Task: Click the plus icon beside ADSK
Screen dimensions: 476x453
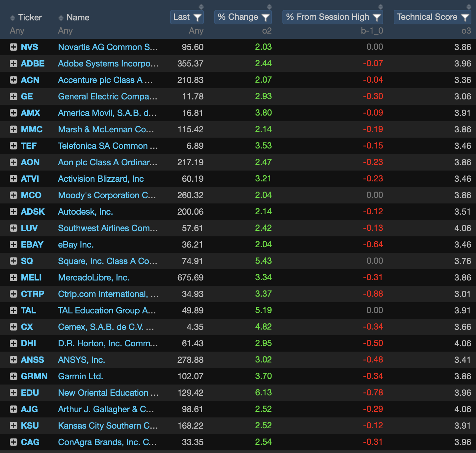Action: (x=13, y=212)
